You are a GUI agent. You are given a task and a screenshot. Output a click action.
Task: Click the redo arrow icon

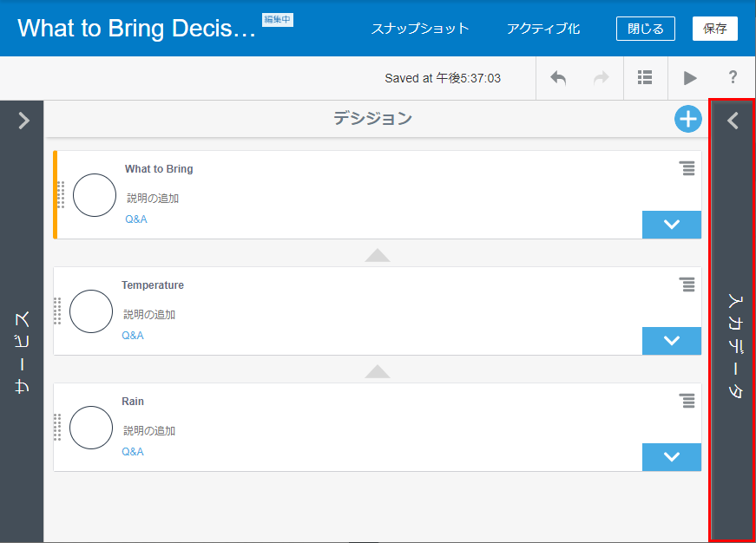(x=601, y=78)
